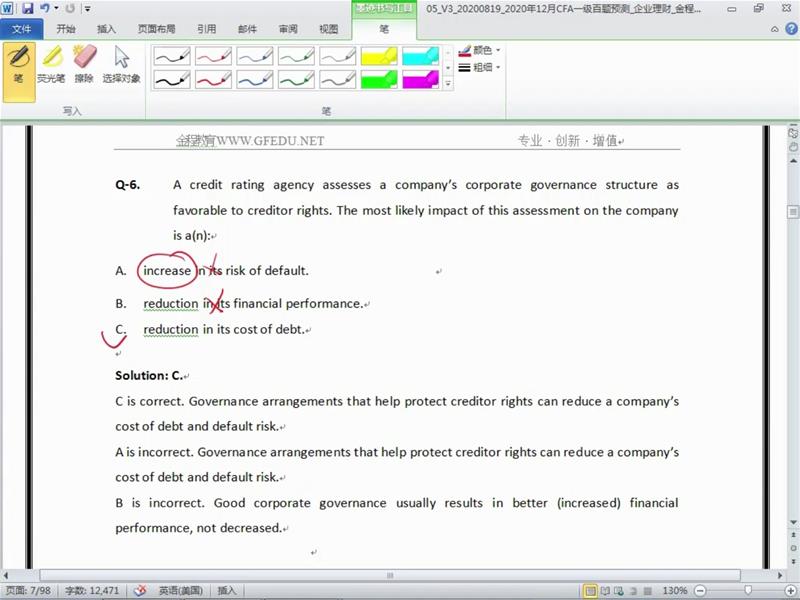Screen dimensions: 800x600
Task: Choose the green highlighter swatch
Action: 379,80
